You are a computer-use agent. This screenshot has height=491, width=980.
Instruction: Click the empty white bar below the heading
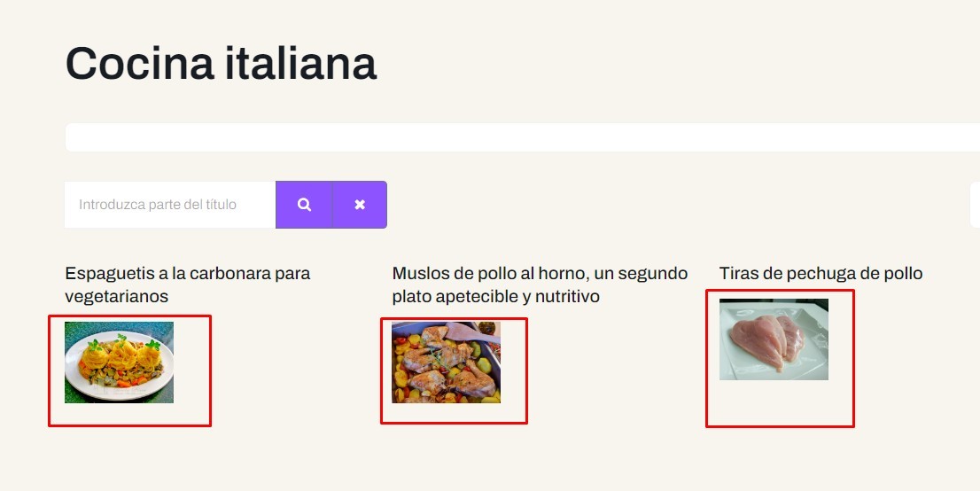pos(521,137)
